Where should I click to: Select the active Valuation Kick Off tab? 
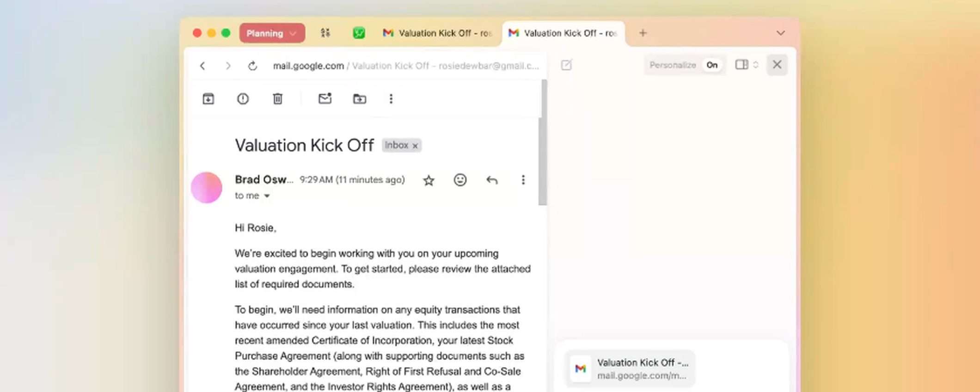[x=563, y=33]
